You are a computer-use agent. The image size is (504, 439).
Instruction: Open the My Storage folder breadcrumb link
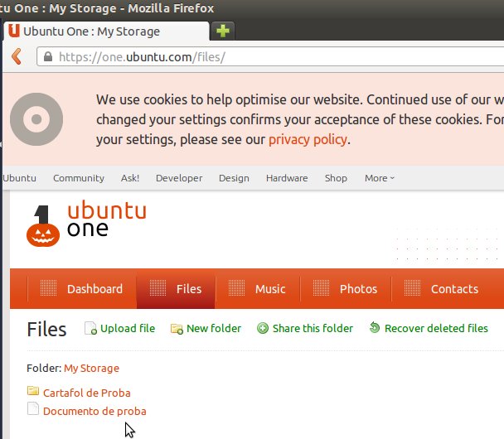tap(92, 368)
